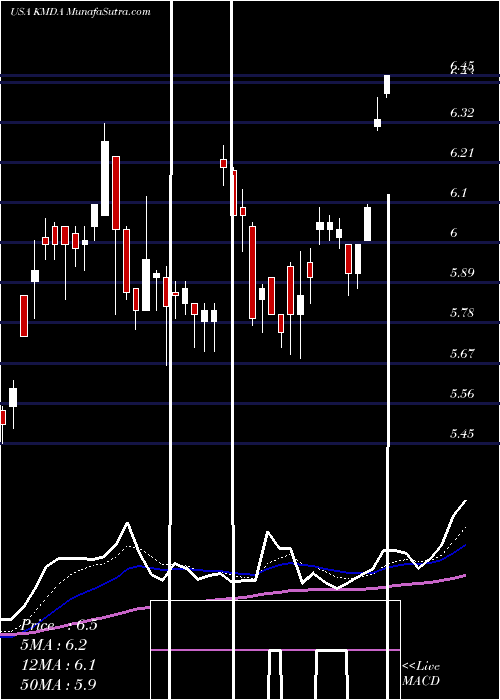Click the '50MA : 5.9' readout
Image resolution: width=500 pixels, height=700 pixels.
(58, 684)
